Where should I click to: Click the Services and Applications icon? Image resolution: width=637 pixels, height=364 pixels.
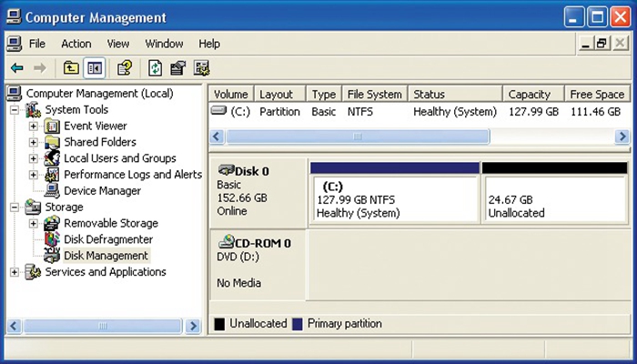point(33,272)
